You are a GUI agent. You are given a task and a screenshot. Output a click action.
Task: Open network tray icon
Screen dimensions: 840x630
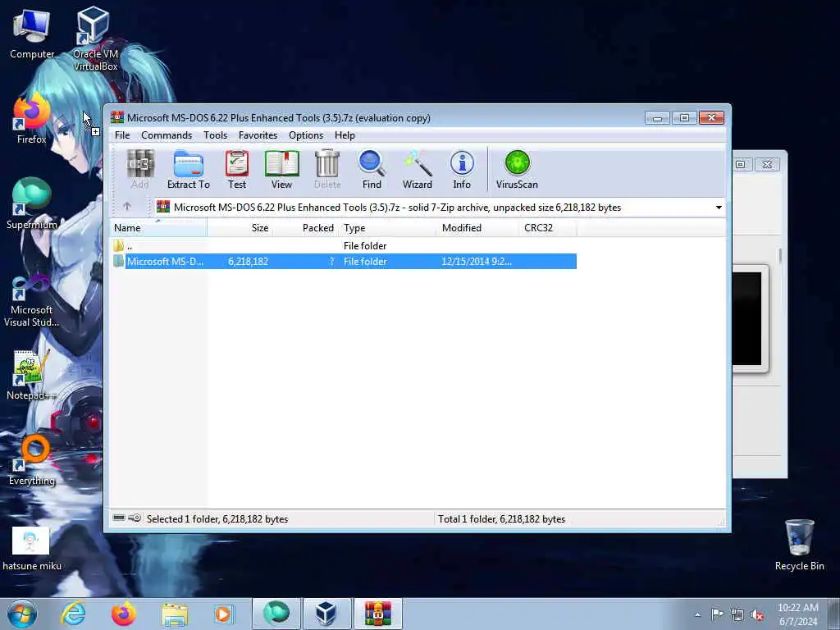tap(737, 614)
